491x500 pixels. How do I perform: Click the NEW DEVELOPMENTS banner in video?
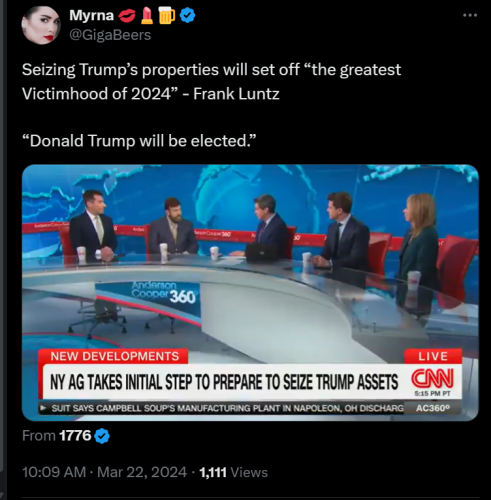[x=113, y=356]
